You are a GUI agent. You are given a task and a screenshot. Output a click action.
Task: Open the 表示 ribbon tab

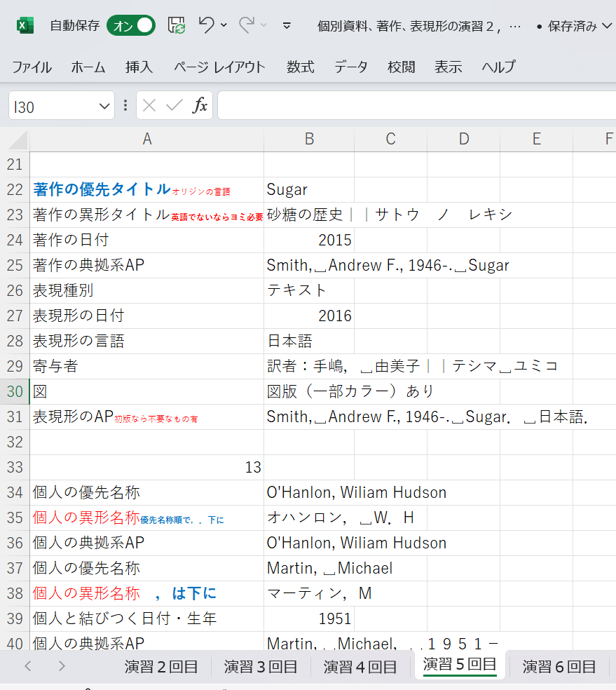[448, 67]
